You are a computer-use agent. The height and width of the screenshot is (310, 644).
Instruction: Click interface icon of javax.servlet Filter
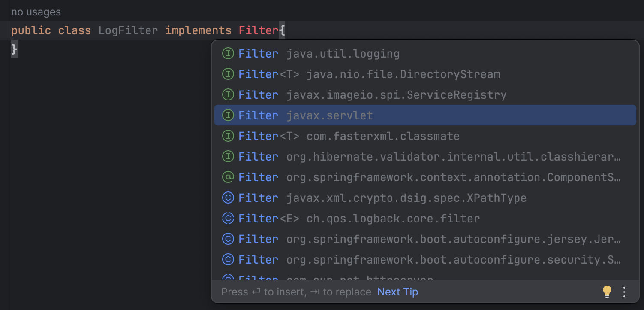point(228,115)
